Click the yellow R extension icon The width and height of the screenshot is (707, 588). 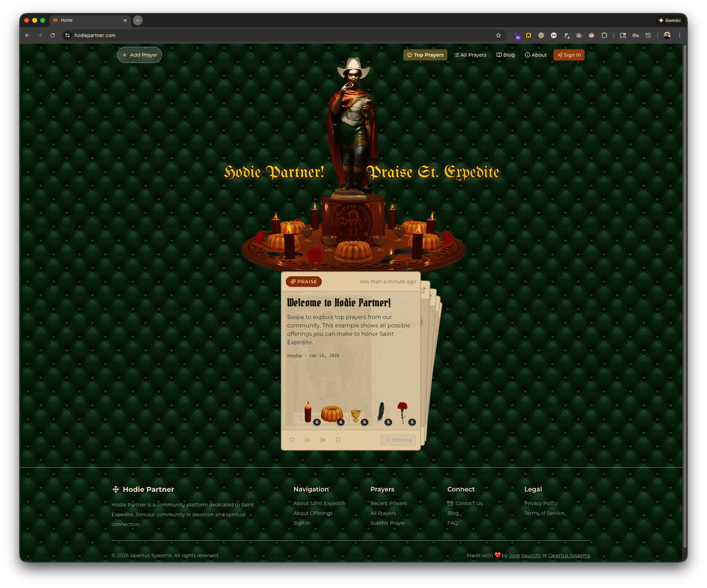(x=529, y=35)
